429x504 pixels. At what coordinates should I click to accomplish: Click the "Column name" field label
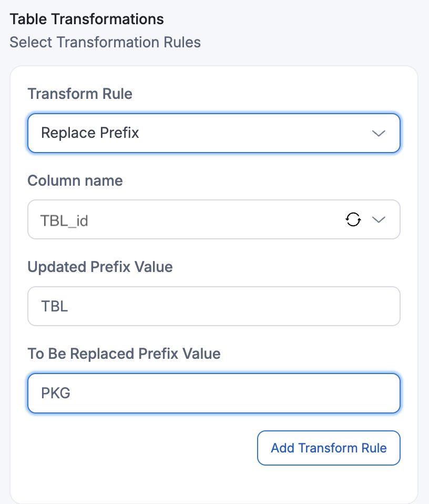point(75,181)
